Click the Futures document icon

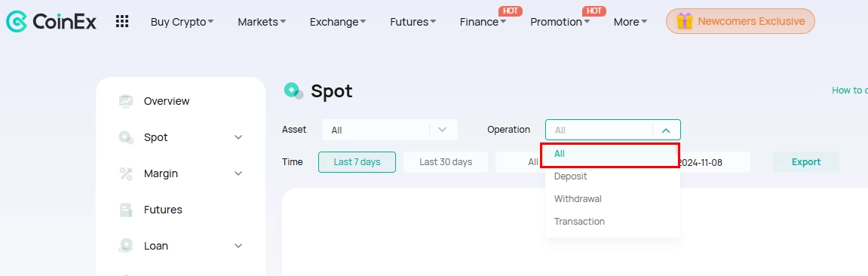point(126,210)
